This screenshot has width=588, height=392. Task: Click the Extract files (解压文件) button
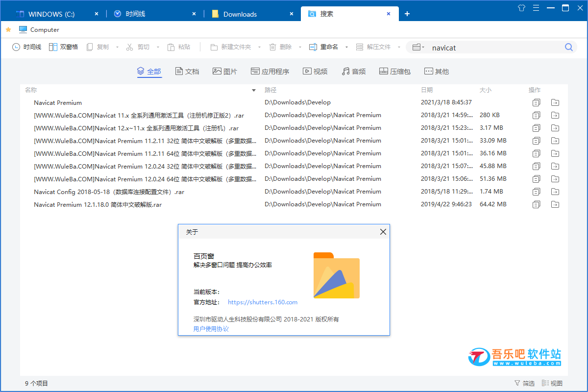pos(373,47)
